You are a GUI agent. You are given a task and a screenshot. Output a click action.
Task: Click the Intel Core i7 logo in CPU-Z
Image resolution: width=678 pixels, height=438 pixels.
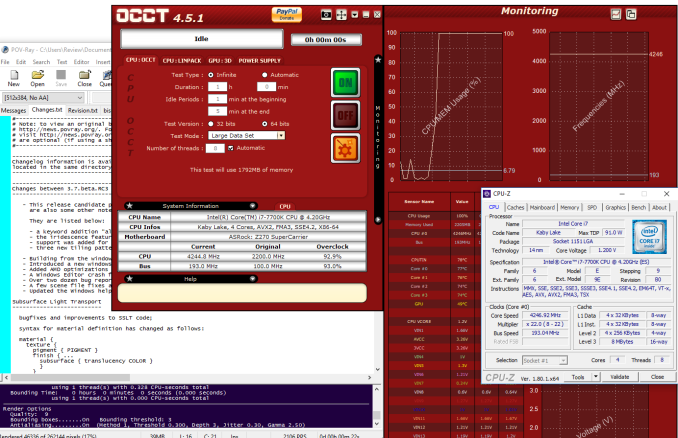649,237
